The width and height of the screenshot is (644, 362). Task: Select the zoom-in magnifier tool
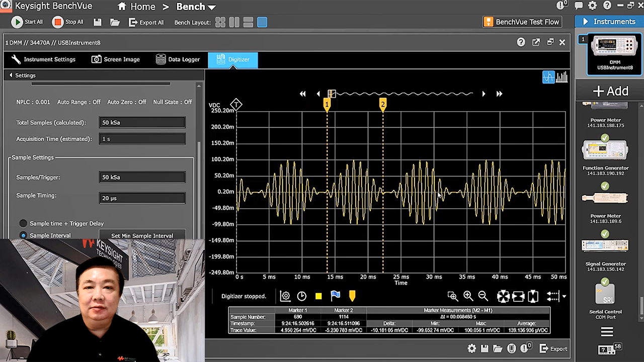click(467, 296)
